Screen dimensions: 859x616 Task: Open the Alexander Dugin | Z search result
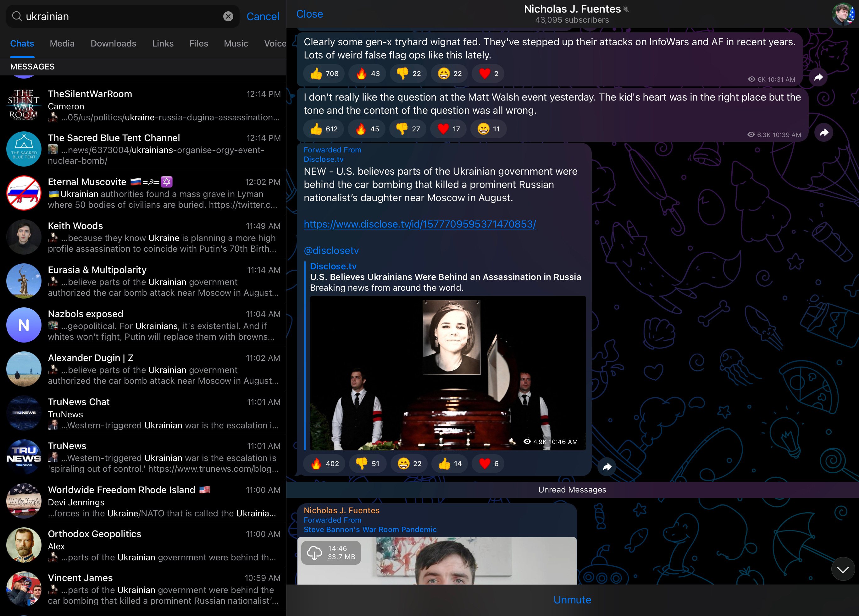pyautogui.click(x=143, y=369)
